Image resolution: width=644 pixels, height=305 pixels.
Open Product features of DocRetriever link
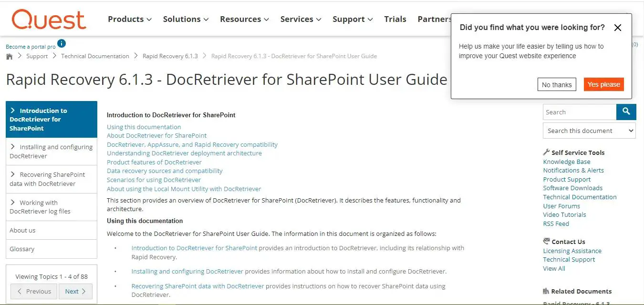pyautogui.click(x=154, y=162)
